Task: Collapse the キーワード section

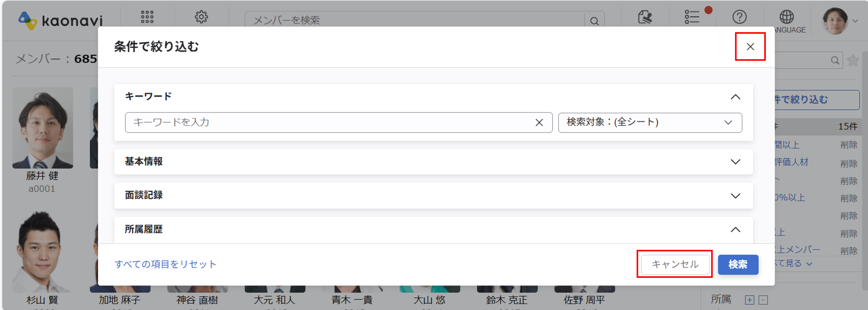Action: pyautogui.click(x=735, y=97)
